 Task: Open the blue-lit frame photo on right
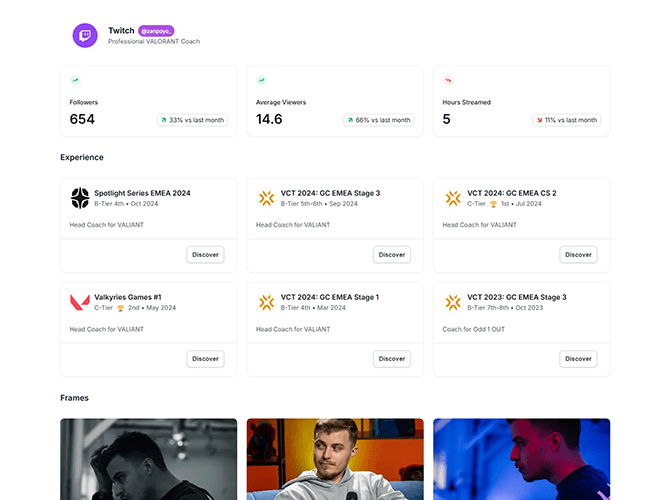(521, 459)
